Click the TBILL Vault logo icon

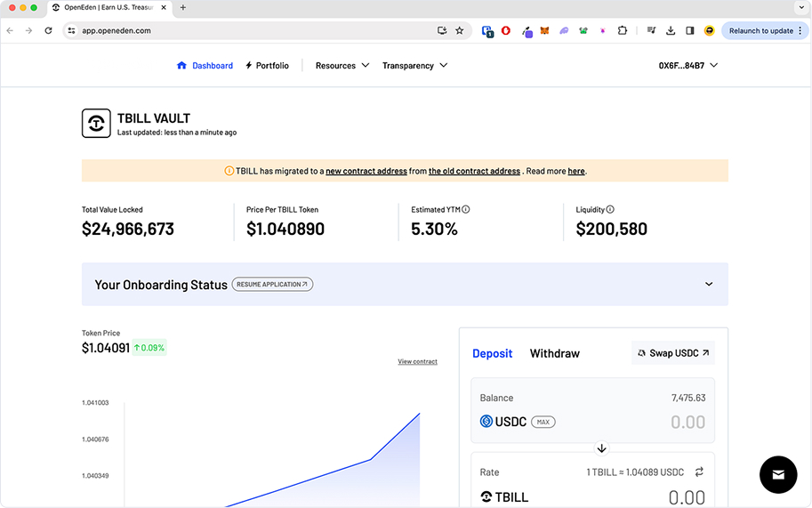[96, 124]
